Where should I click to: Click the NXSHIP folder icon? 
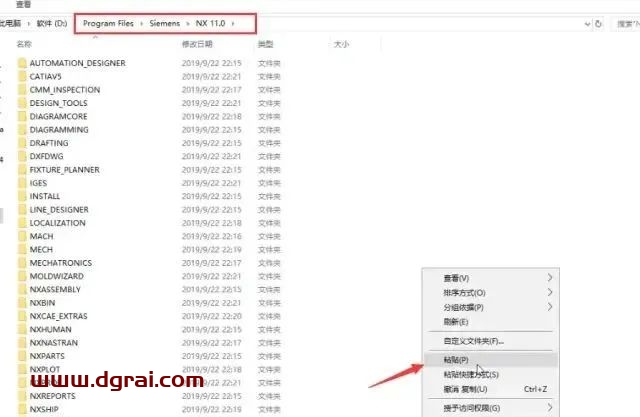[22, 410]
